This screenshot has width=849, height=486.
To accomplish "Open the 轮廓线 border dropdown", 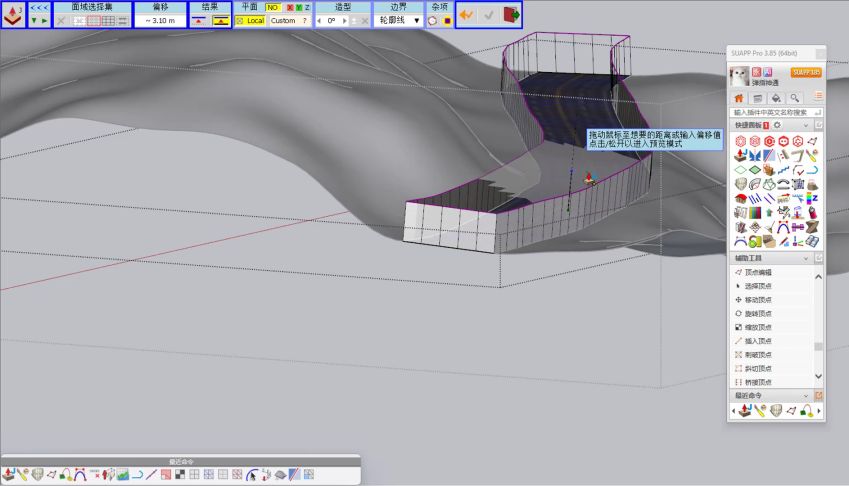I will click(x=400, y=21).
